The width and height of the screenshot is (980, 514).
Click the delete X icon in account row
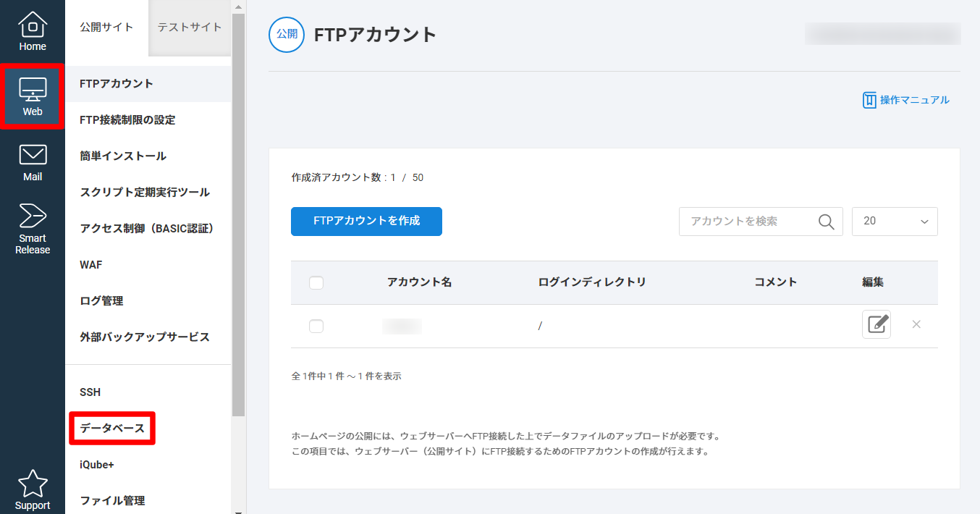pyautogui.click(x=916, y=324)
